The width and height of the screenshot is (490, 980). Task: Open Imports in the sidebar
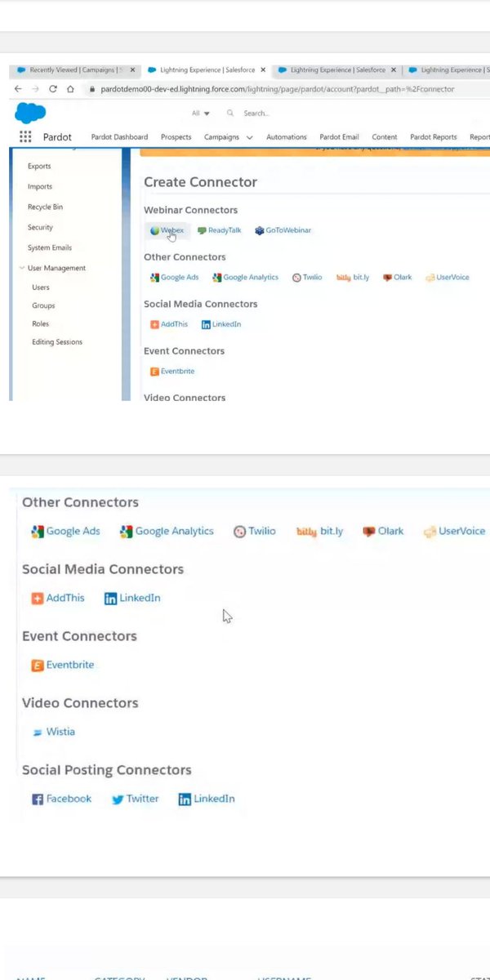(40, 186)
